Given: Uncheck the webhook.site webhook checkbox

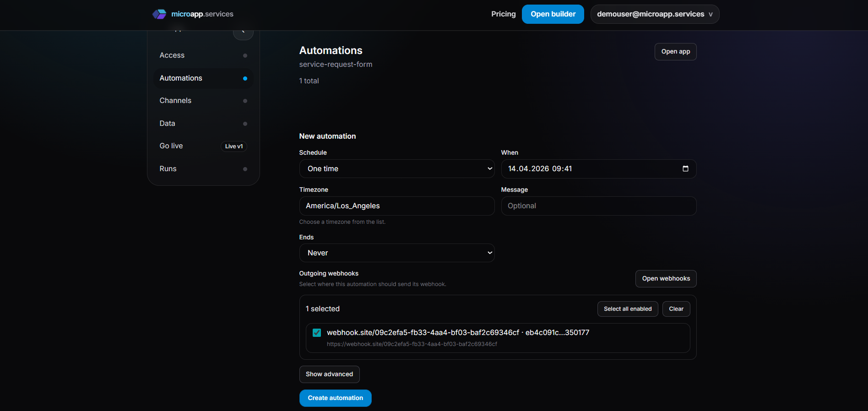Looking at the screenshot, I should click(x=317, y=333).
